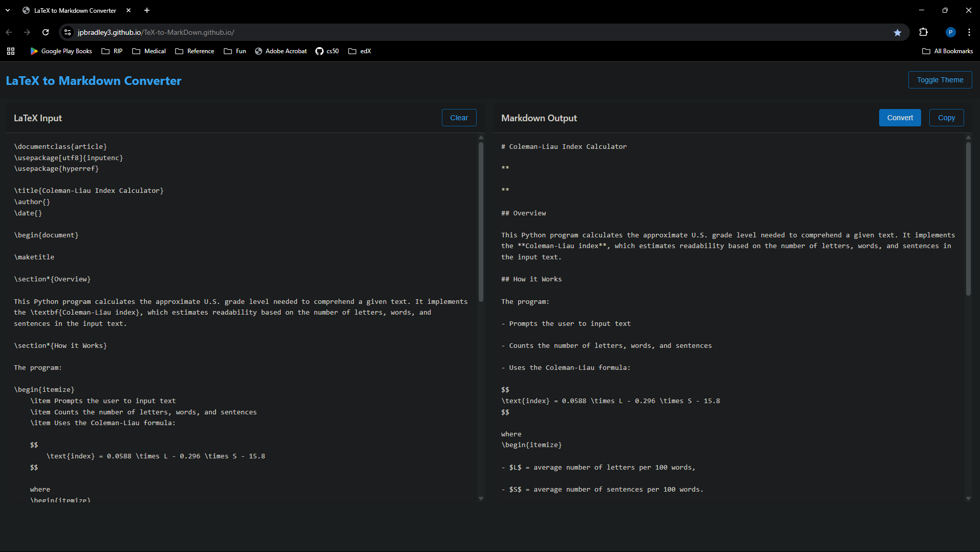This screenshot has height=552, width=980.
Task: Open the apps grid icon in bookmarks bar
Action: (x=11, y=51)
